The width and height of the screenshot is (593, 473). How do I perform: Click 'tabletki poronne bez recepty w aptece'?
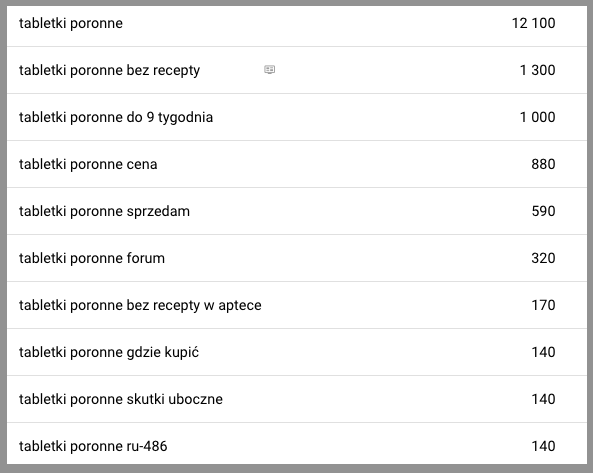click(x=140, y=306)
